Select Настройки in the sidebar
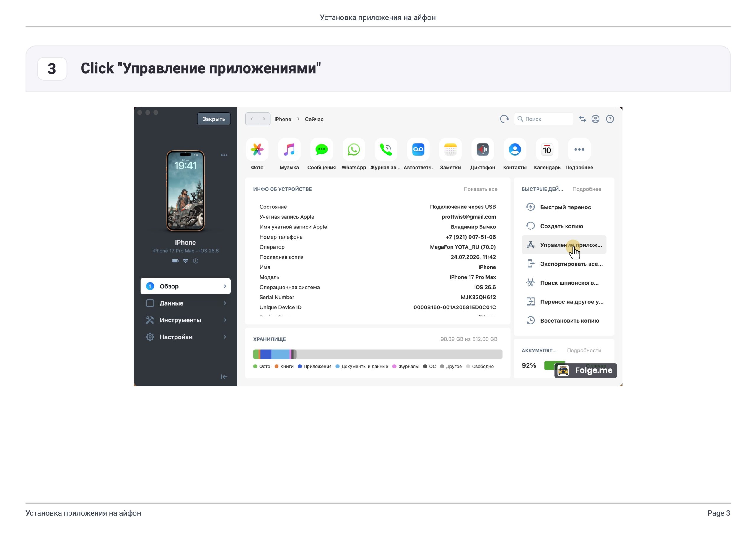756x534 pixels. coord(185,337)
